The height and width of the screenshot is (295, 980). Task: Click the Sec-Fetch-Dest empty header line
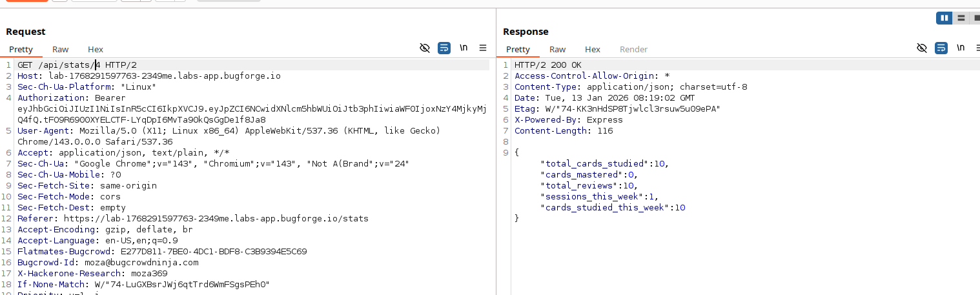coord(72,208)
